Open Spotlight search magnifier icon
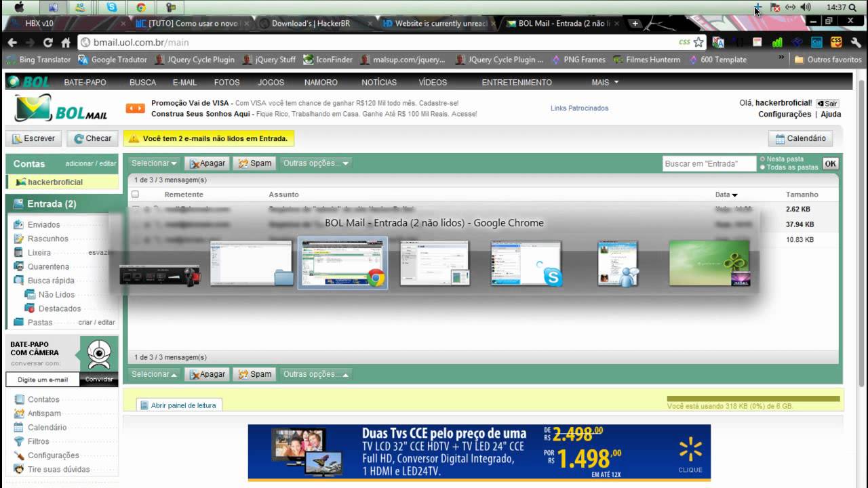The image size is (868, 488). click(x=852, y=7)
